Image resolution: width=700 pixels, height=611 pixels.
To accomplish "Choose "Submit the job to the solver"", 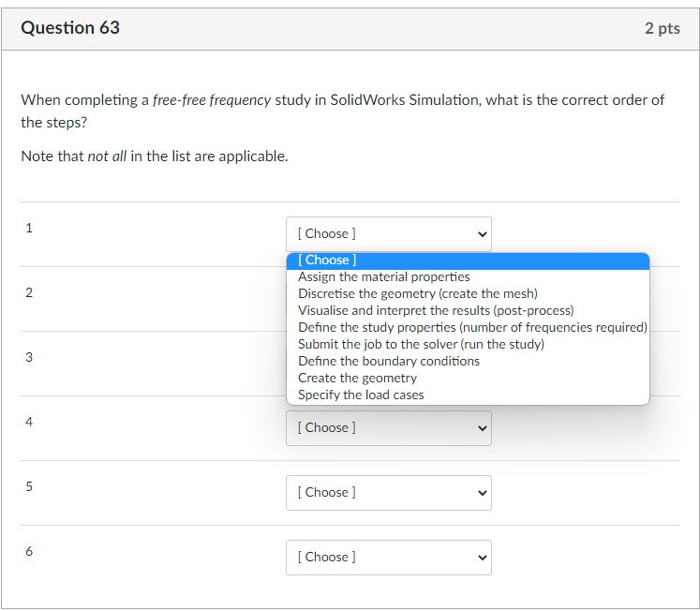I will [x=421, y=345].
